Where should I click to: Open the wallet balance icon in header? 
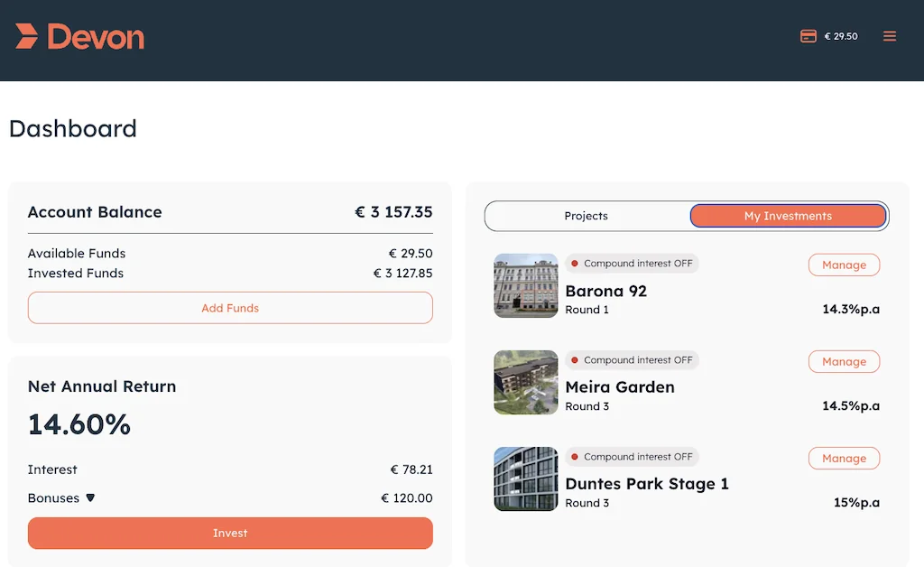[808, 36]
